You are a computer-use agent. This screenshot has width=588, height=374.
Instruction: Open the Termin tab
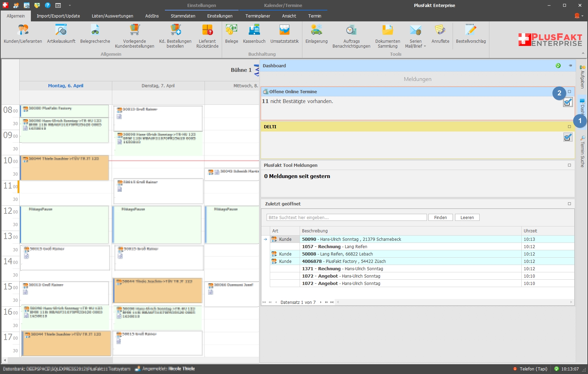point(315,16)
